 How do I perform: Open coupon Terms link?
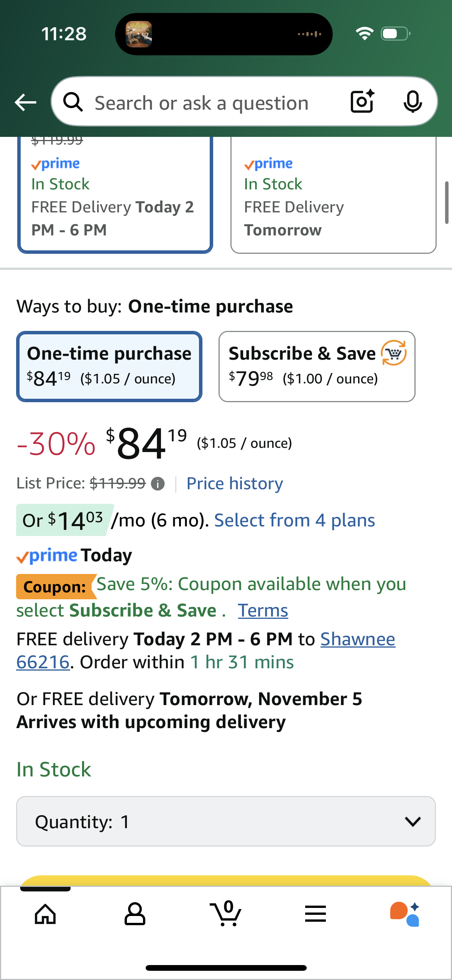point(263,610)
